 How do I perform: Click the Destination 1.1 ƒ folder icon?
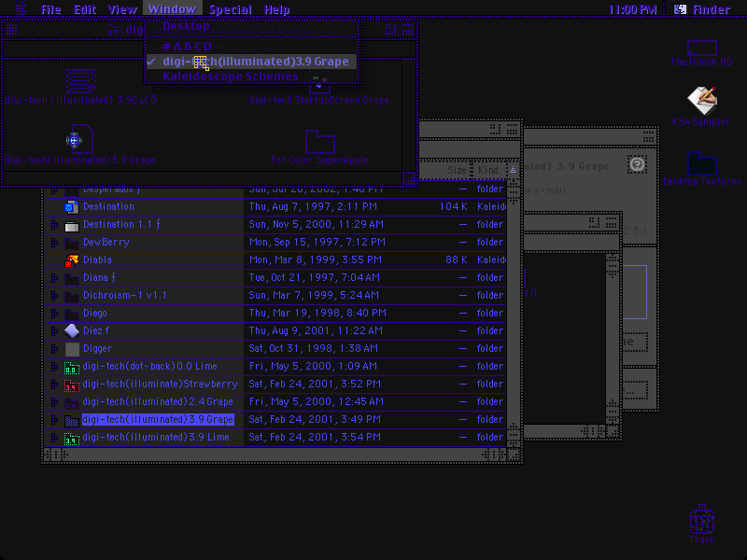[x=72, y=225]
